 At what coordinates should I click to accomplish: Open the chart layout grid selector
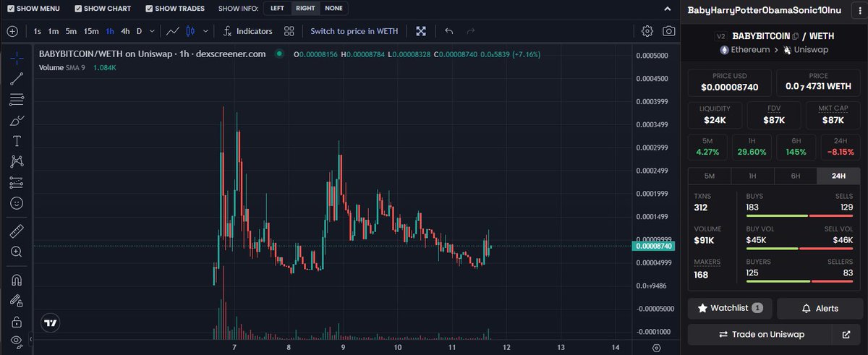(289, 31)
